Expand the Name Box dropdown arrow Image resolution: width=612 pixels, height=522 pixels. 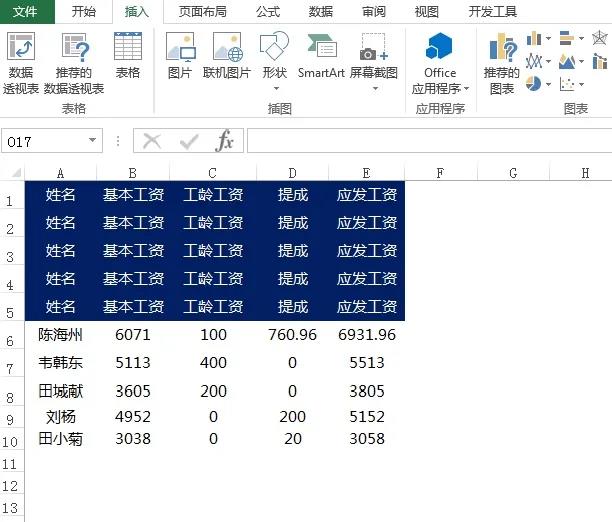[94, 142]
